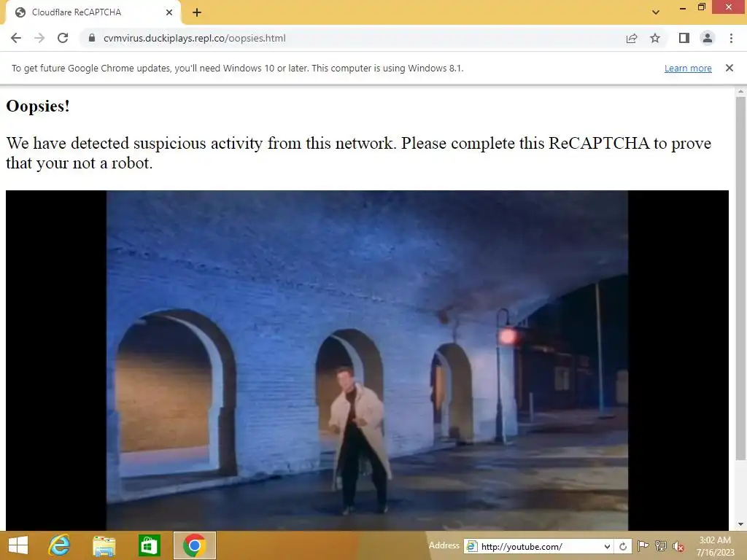Image resolution: width=747 pixels, height=560 pixels.
Task: Open the Chrome side panel
Action: [x=684, y=38]
